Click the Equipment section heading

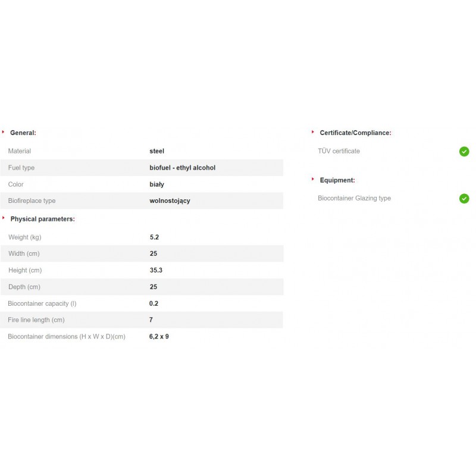pyautogui.click(x=337, y=180)
